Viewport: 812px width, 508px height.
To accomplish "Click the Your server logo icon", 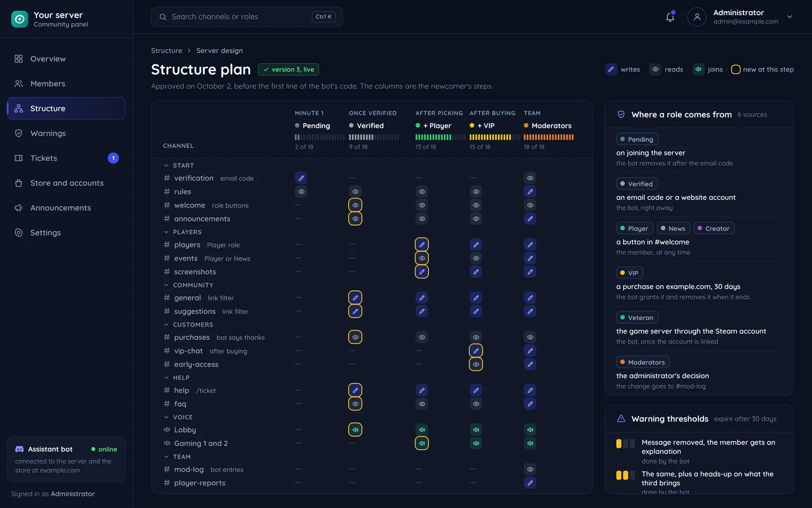I will (19, 19).
